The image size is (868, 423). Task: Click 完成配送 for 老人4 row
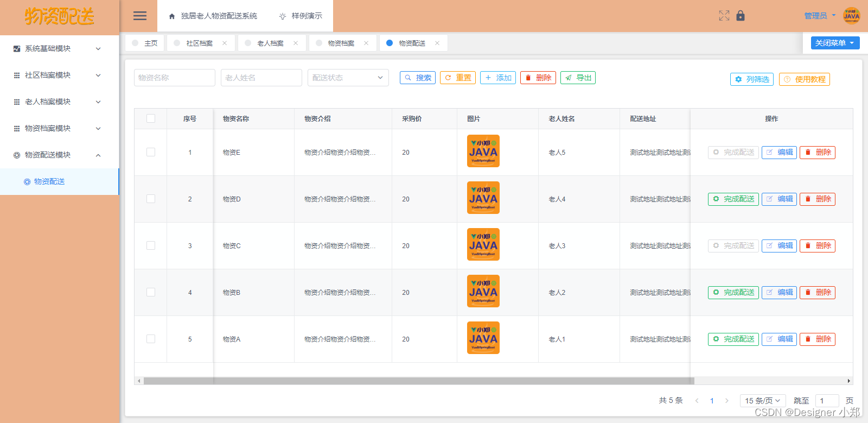pos(733,199)
